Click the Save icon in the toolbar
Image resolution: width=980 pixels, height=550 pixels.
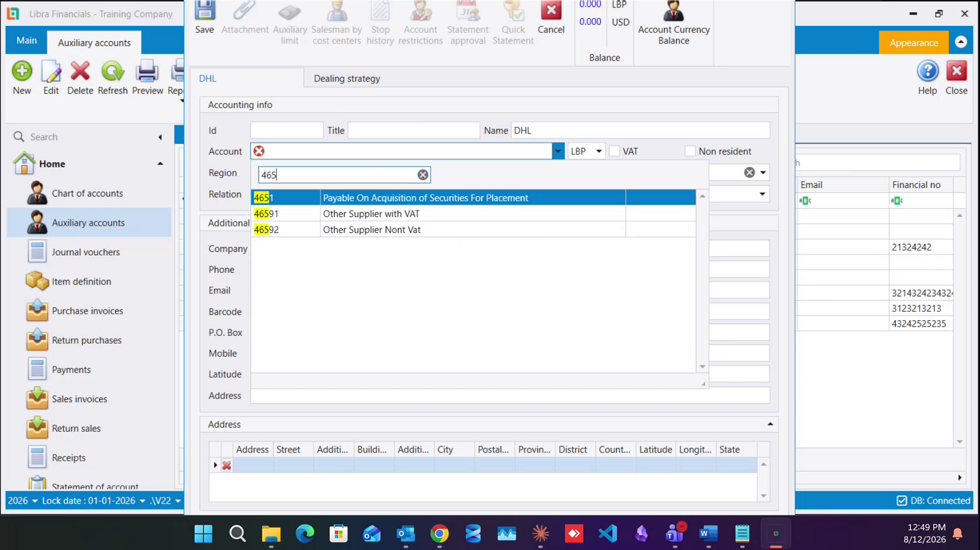click(204, 18)
